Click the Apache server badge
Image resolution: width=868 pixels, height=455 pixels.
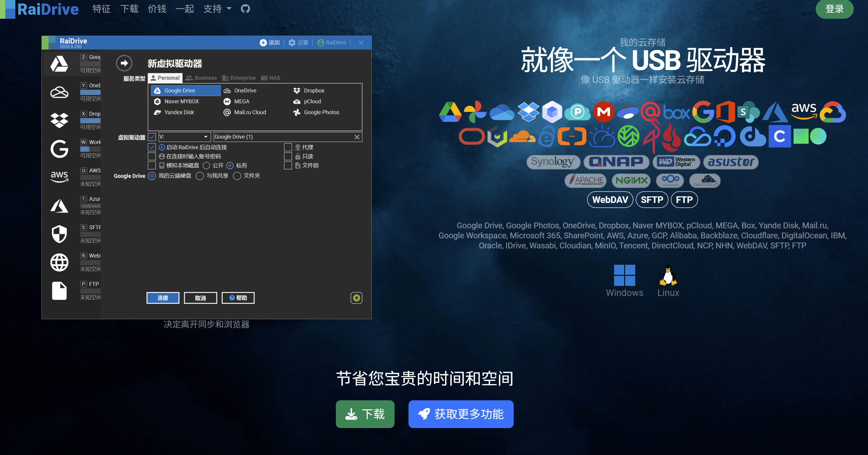(x=586, y=181)
